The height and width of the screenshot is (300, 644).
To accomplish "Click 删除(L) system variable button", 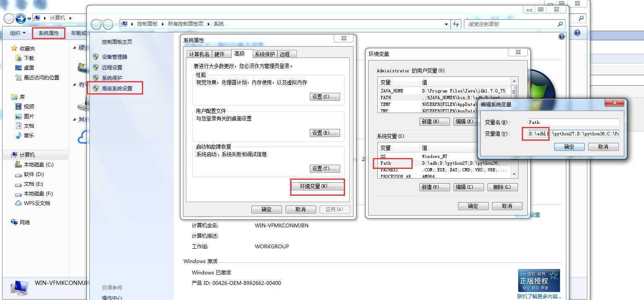I will click(x=502, y=187).
